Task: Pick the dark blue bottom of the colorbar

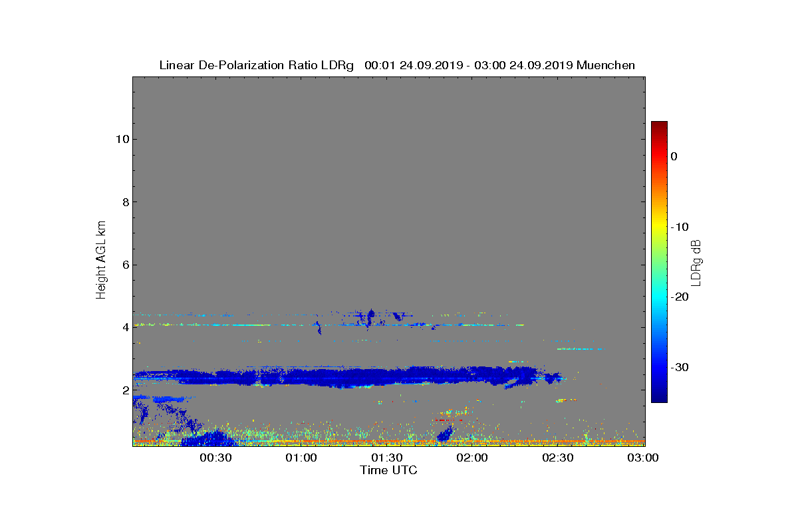Action: (659, 397)
